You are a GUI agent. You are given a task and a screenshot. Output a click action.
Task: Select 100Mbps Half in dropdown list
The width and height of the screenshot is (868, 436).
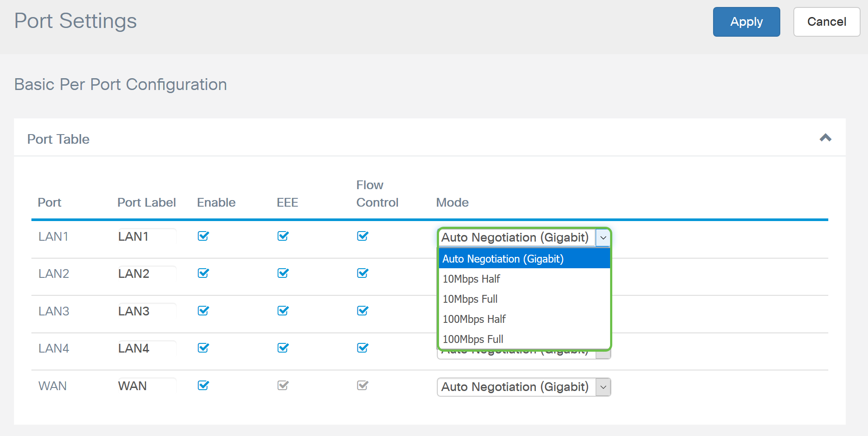click(474, 319)
